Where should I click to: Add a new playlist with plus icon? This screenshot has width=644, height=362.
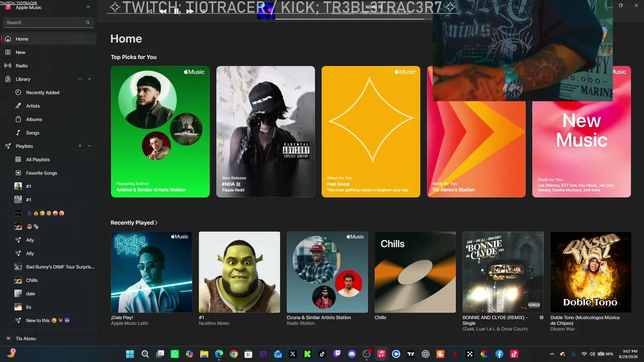click(80, 146)
